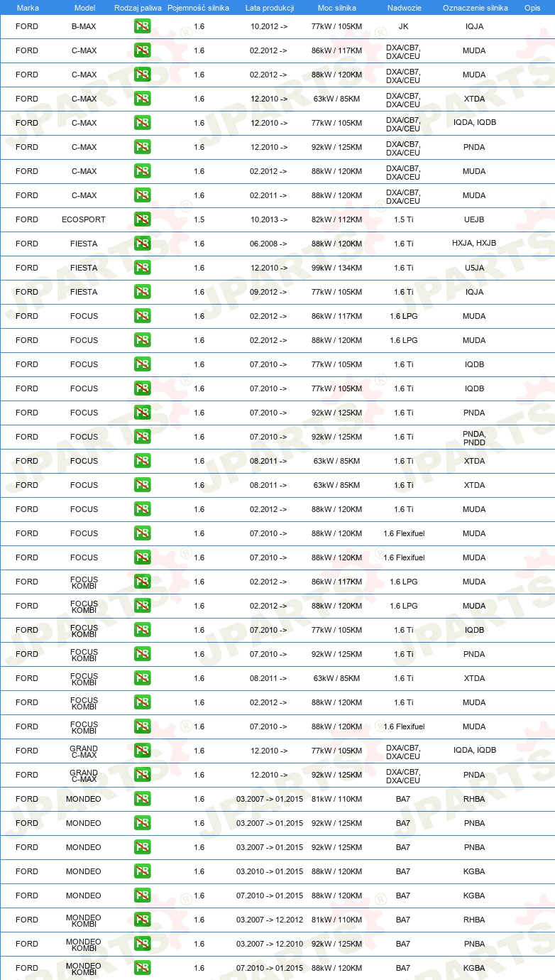
Task: Click IQDA, IQDB in the GRAND C-MAX row
Action: pyautogui.click(x=474, y=751)
